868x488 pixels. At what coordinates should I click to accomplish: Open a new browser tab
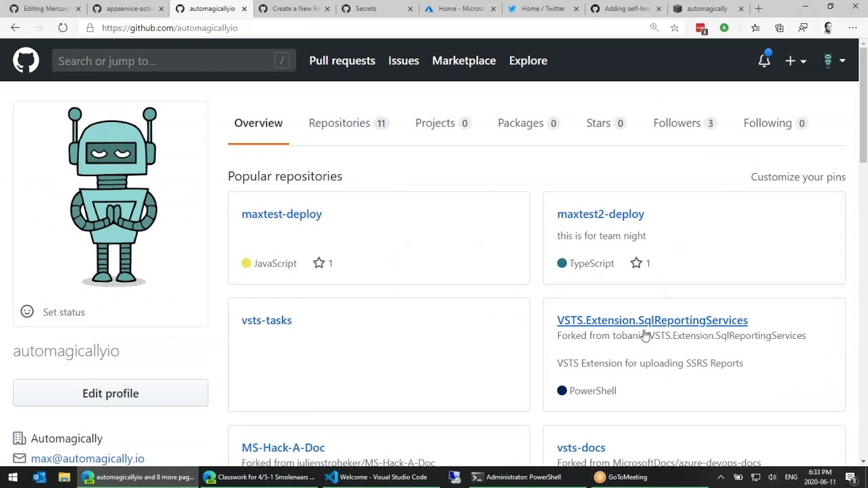[758, 9]
